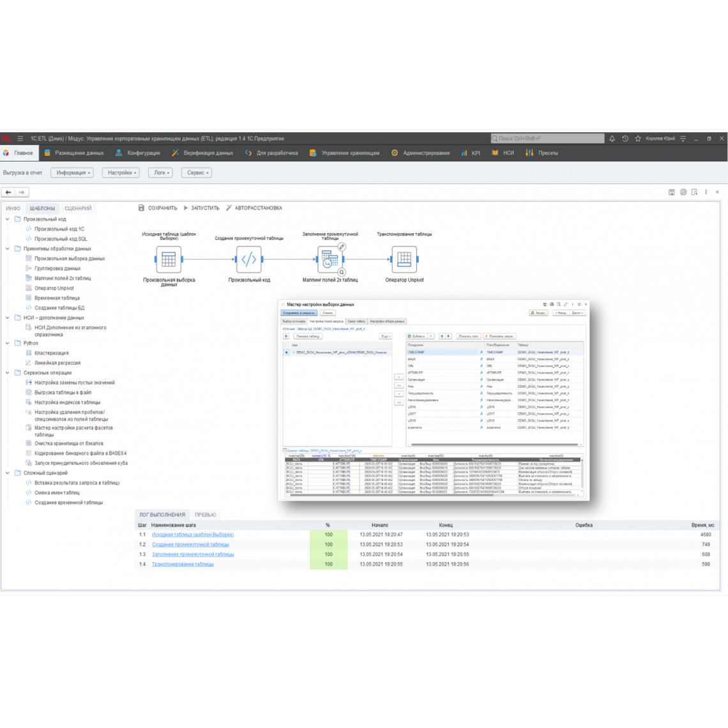
Task: Click the ЗАПУСТИТЬ run button
Action: click(202, 208)
